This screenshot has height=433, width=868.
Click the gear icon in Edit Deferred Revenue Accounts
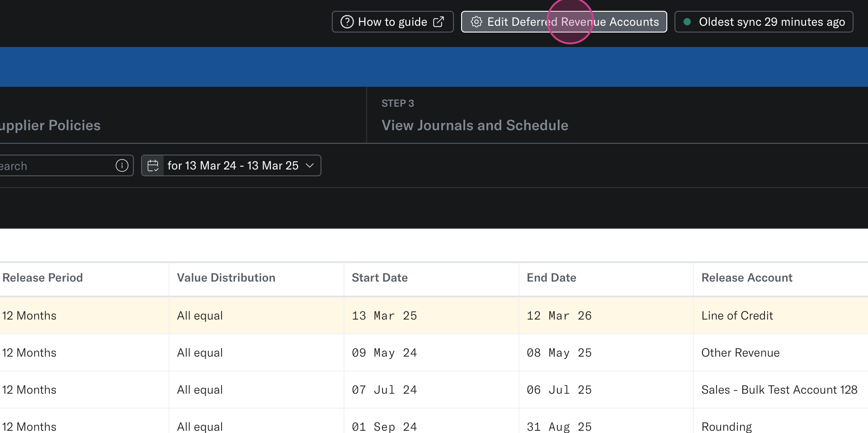pyautogui.click(x=476, y=22)
